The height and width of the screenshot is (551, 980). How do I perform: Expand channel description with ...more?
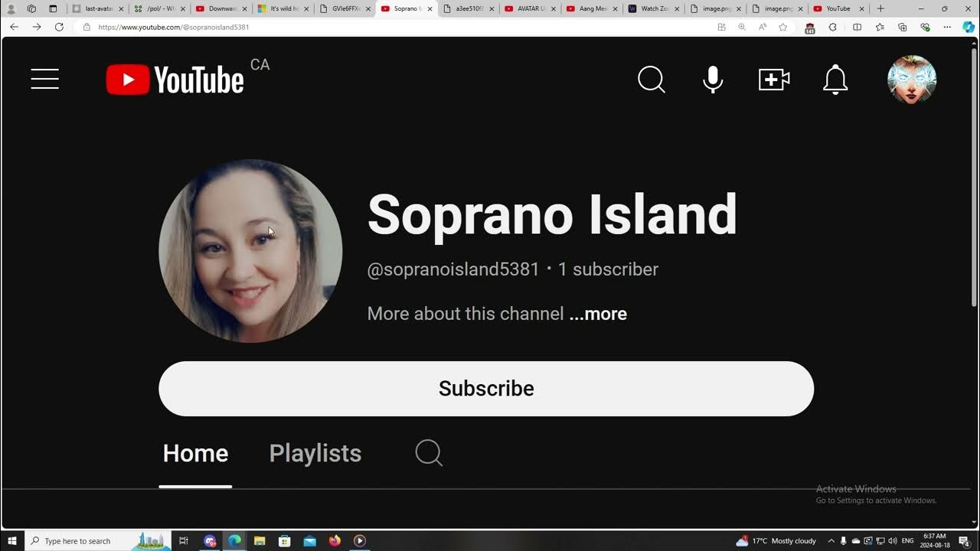coord(598,314)
